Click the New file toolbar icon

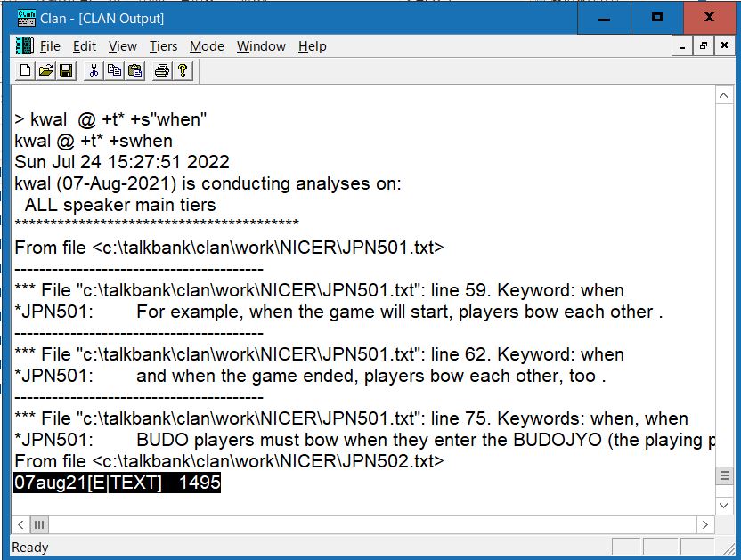(26, 70)
